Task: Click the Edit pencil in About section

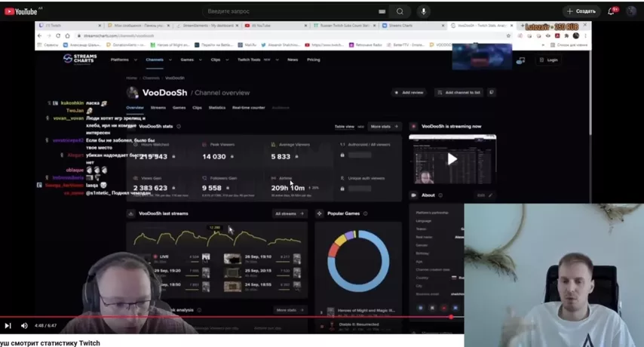Action: click(490, 195)
